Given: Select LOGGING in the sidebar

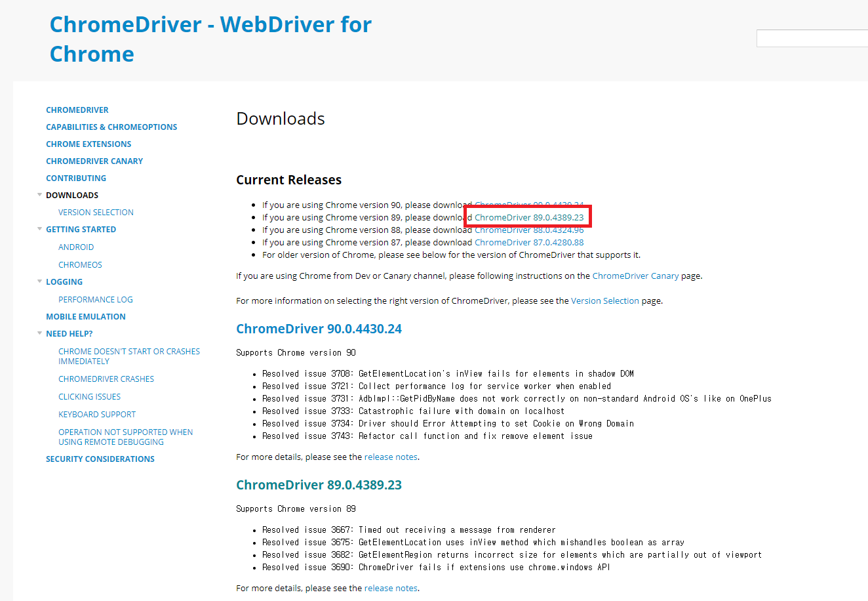Looking at the screenshot, I should click(64, 282).
